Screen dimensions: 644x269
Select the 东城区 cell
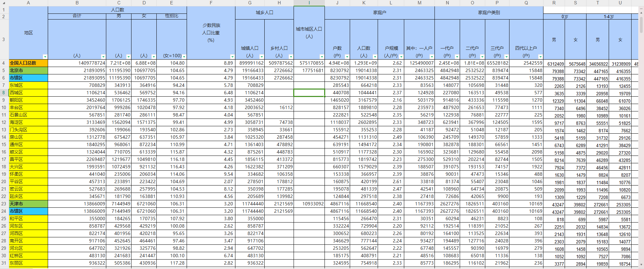click(x=28, y=85)
